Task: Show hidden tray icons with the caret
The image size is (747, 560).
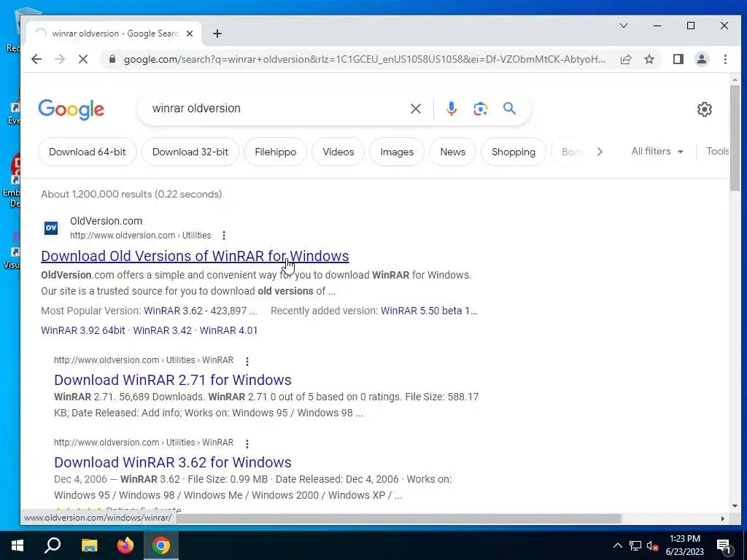Action: (617, 545)
